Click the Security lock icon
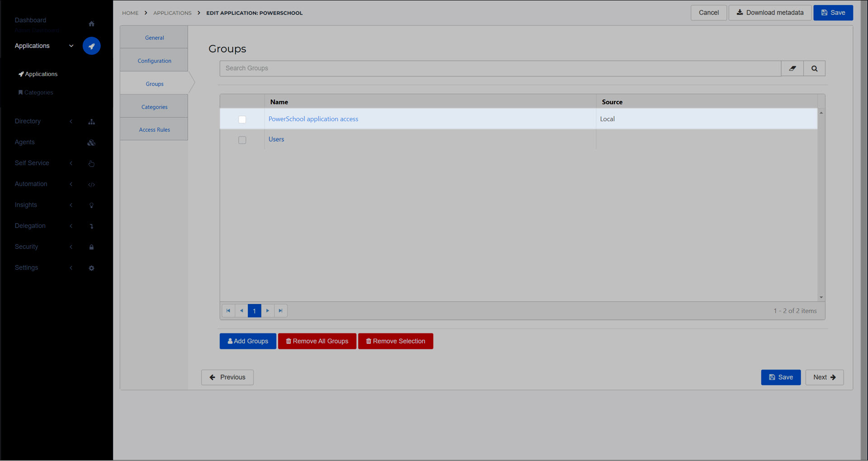This screenshot has width=868, height=461. pos(91,247)
